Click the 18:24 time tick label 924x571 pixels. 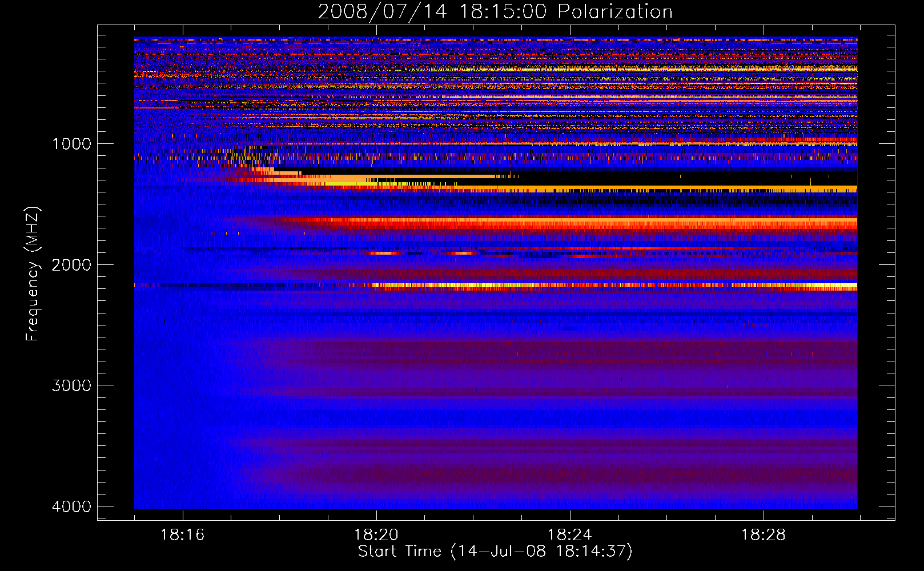570,535
